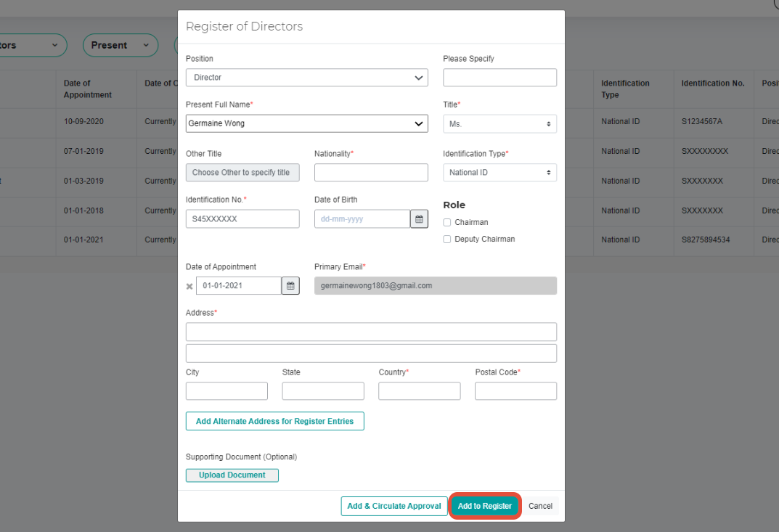Click the Identification No. field showing S45XXXXXX
The width and height of the screenshot is (779, 532).
point(242,218)
